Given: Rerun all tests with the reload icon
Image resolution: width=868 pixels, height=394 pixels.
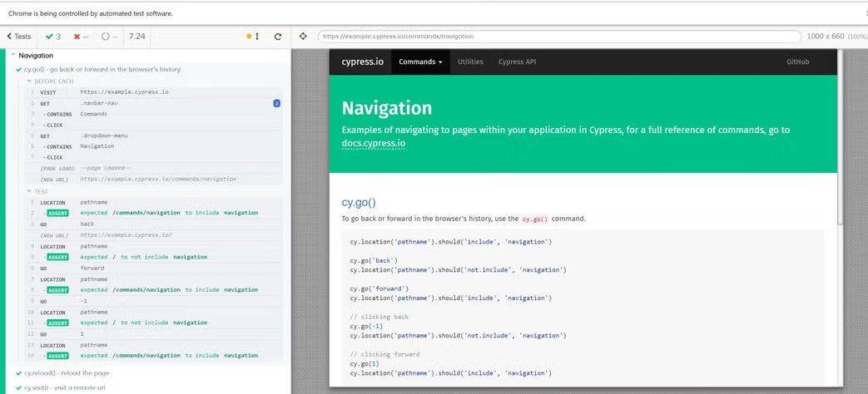Looking at the screenshot, I should click(279, 37).
